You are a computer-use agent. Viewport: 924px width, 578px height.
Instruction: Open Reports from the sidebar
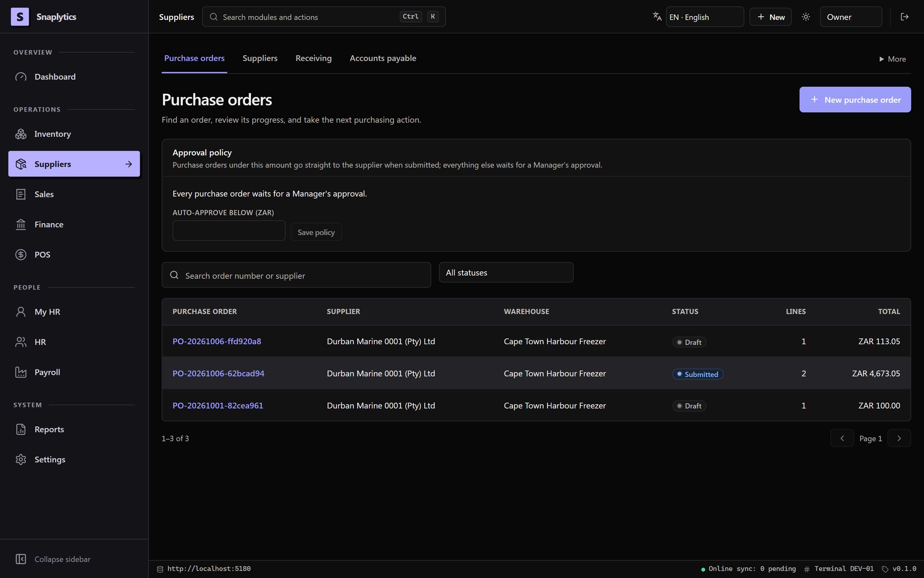click(74, 429)
